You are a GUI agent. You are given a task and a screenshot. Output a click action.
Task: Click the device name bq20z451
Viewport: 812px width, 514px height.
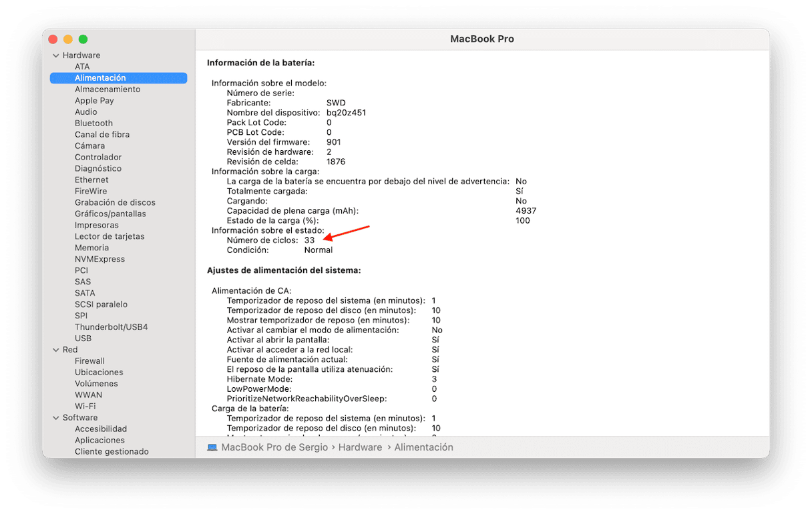point(346,113)
